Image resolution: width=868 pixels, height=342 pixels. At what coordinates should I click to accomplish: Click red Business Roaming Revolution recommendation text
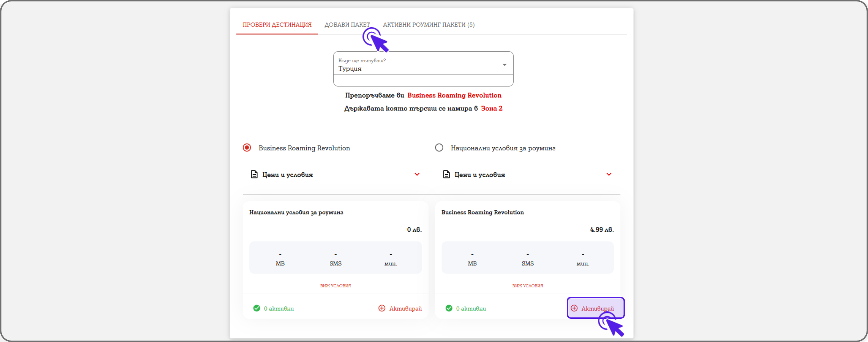click(x=454, y=95)
